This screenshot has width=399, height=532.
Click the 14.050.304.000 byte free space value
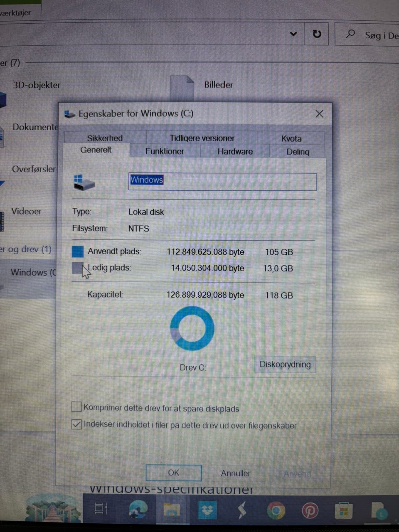tap(208, 268)
